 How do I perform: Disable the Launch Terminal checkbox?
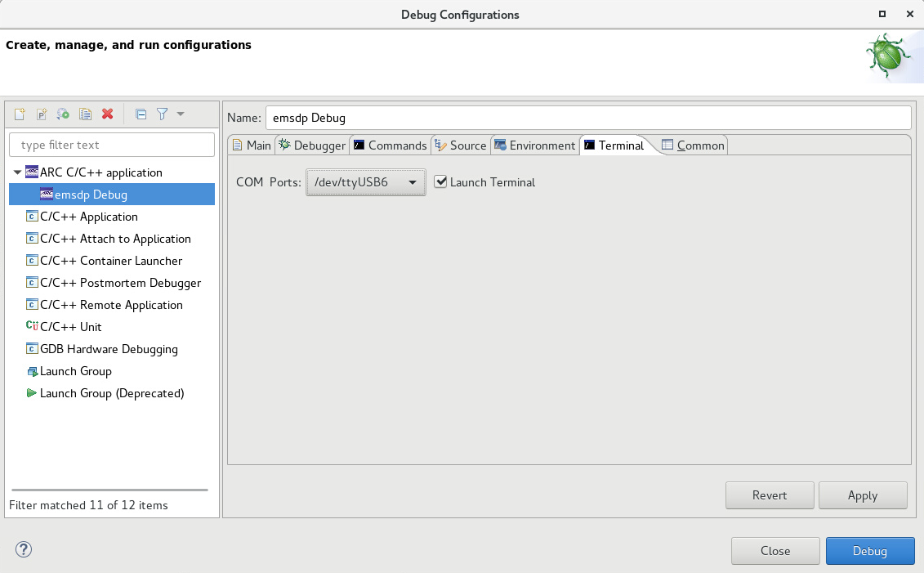tap(440, 181)
